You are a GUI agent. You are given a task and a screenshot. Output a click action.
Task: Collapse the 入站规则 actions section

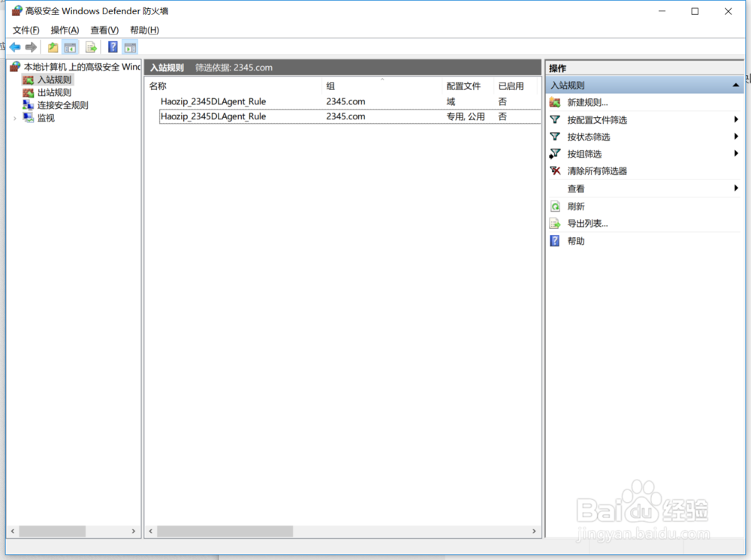pos(735,85)
